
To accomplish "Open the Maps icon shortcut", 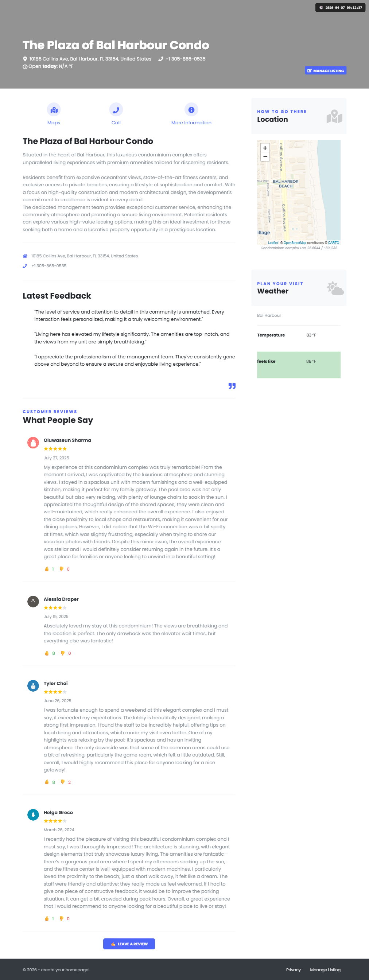I will [54, 110].
